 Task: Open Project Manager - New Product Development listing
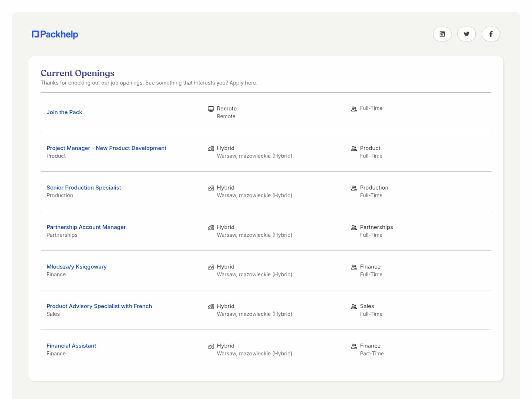[x=106, y=148]
